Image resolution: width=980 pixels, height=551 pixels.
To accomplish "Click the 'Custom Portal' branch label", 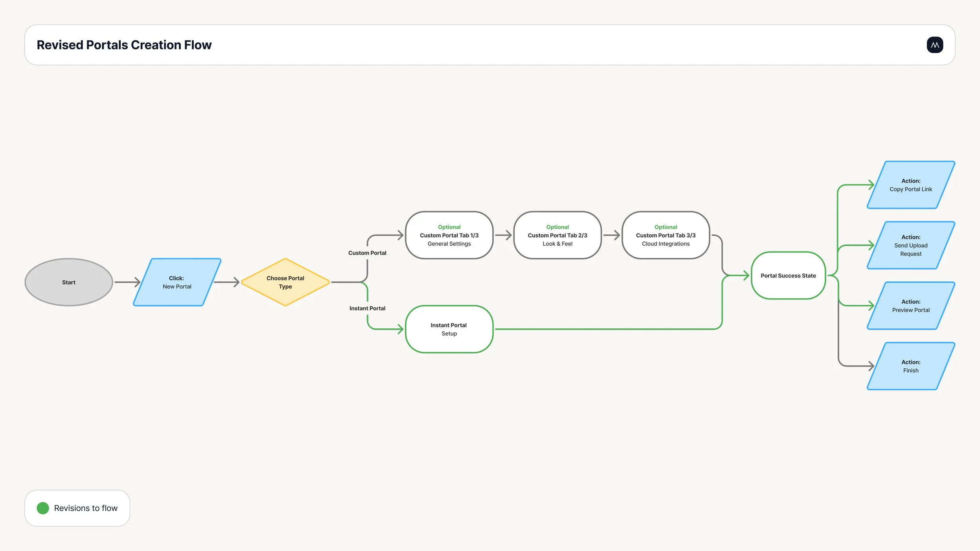I will [x=367, y=253].
